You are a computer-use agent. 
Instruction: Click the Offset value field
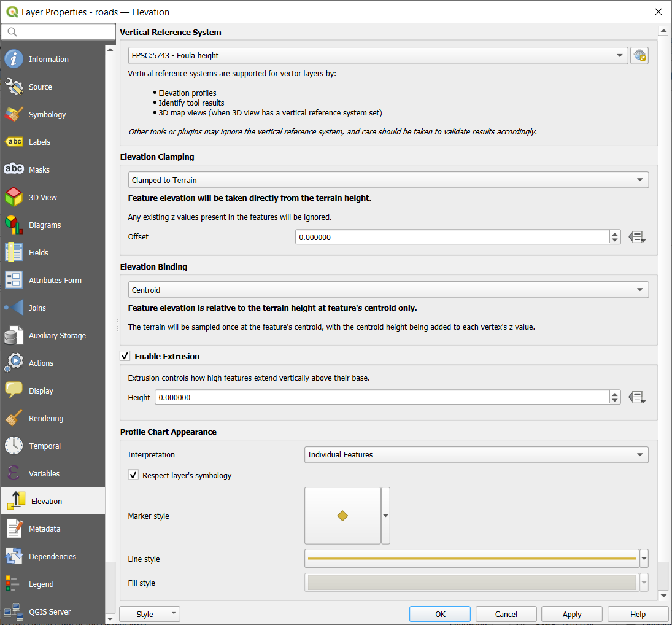pos(452,237)
